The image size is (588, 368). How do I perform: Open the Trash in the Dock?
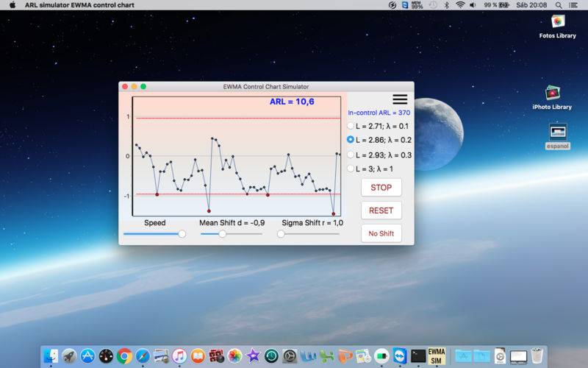pos(537,355)
